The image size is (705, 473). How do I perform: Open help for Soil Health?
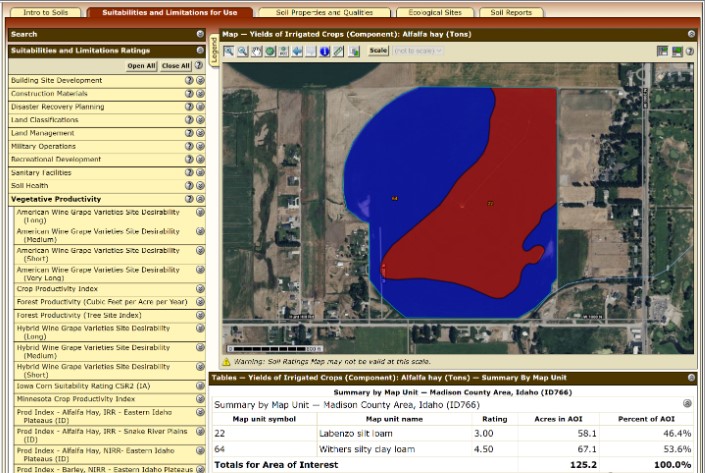click(189, 185)
